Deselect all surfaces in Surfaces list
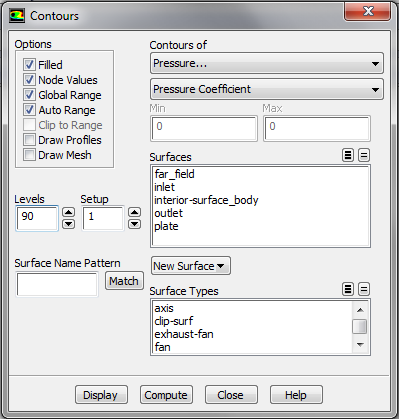The height and width of the screenshot is (419, 399). 364,155
